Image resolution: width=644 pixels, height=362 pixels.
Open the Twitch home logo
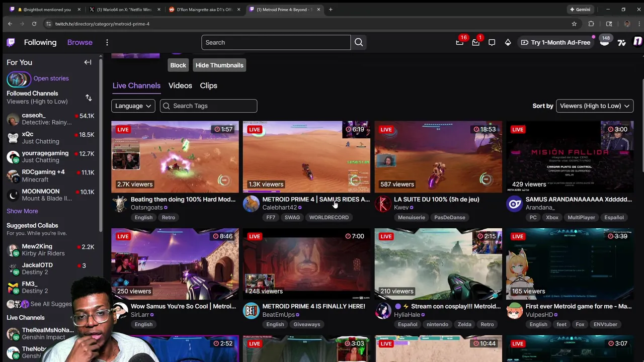tap(11, 42)
